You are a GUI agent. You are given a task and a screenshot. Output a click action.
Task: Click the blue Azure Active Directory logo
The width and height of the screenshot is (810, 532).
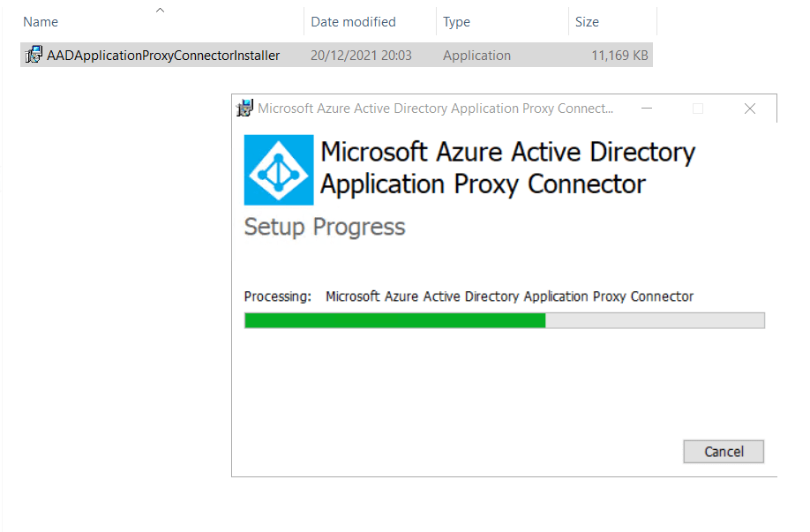tap(278, 169)
